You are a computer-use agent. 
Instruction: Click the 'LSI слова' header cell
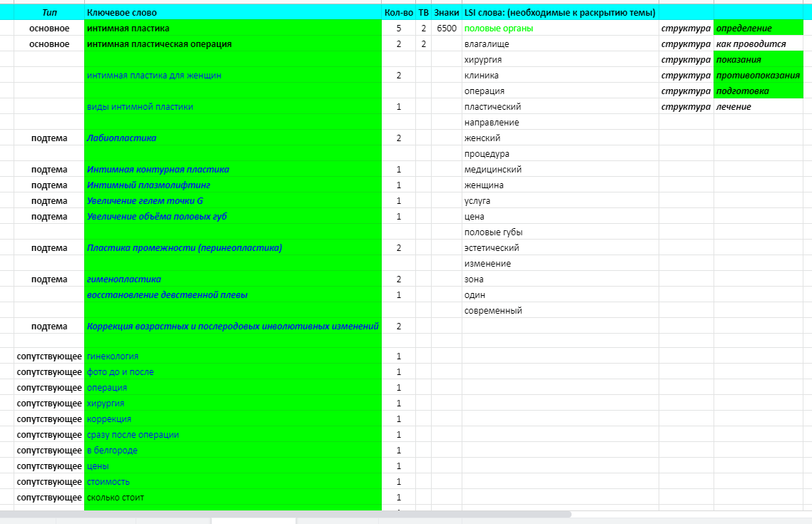coord(560,12)
